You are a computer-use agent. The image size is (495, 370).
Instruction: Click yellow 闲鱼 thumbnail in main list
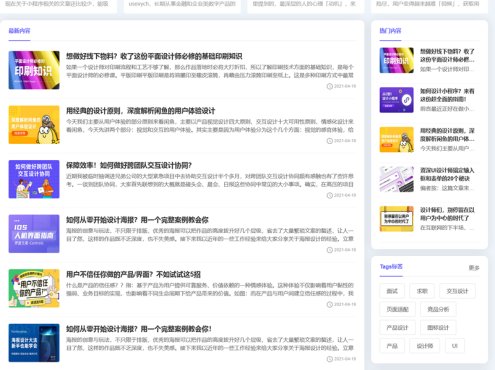pyautogui.click(x=34, y=125)
